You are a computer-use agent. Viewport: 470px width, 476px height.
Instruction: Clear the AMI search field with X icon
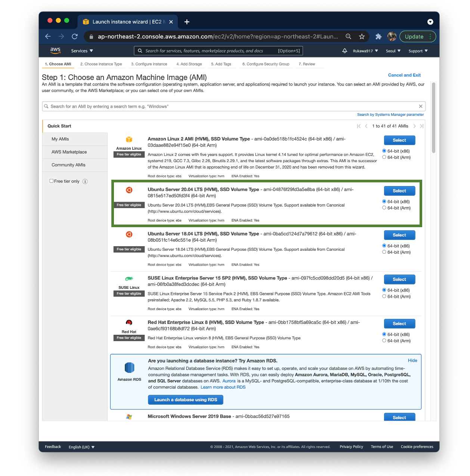(421, 106)
